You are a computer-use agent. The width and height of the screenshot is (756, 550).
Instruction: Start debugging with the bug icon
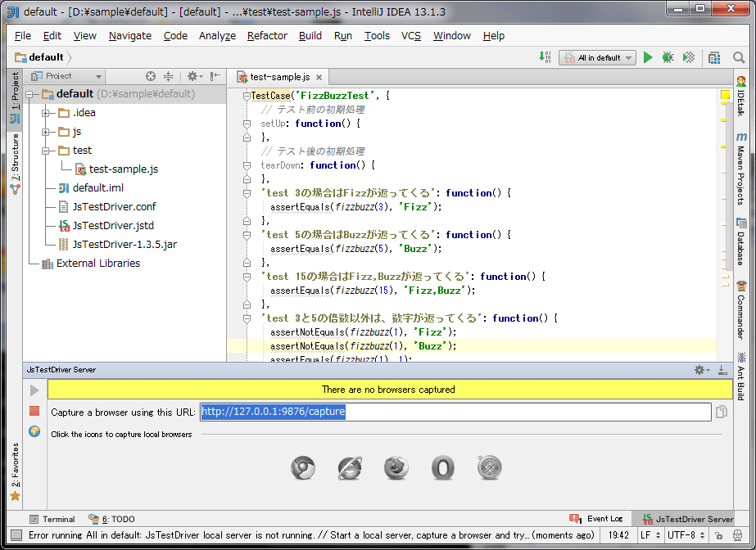[668, 58]
